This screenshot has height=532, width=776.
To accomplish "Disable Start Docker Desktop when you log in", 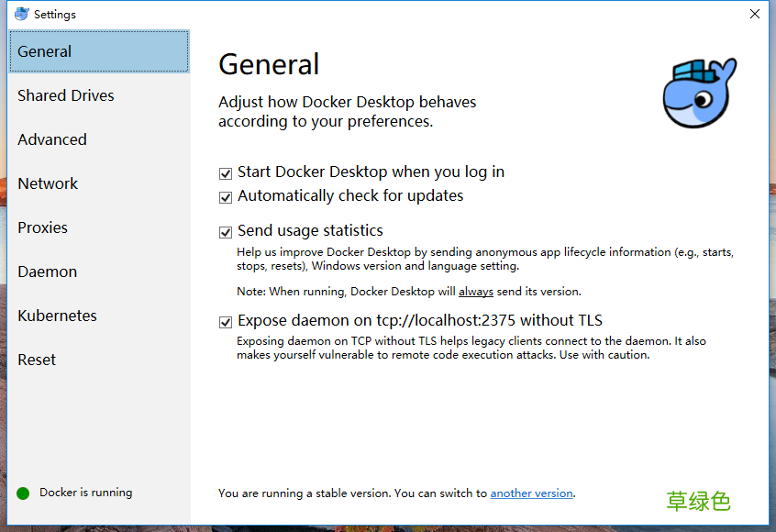I will click(225, 172).
